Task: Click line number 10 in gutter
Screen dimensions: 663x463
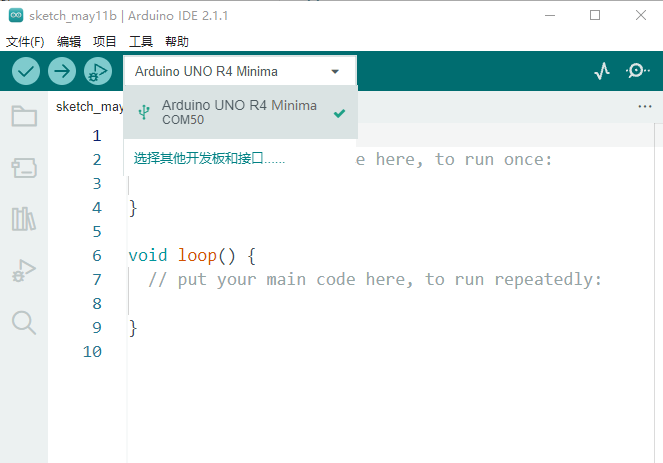Action: click(x=92, y=351)
